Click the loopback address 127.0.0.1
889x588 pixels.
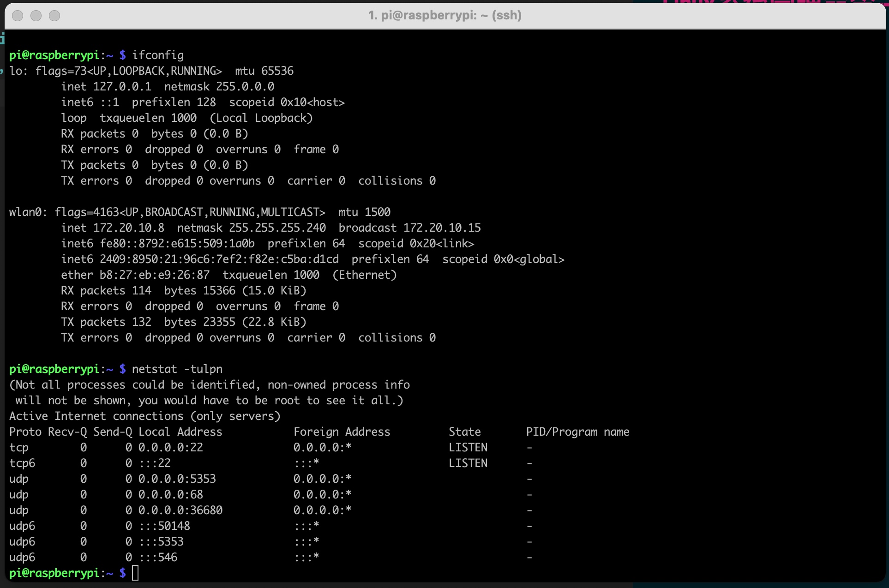(122, 87)
